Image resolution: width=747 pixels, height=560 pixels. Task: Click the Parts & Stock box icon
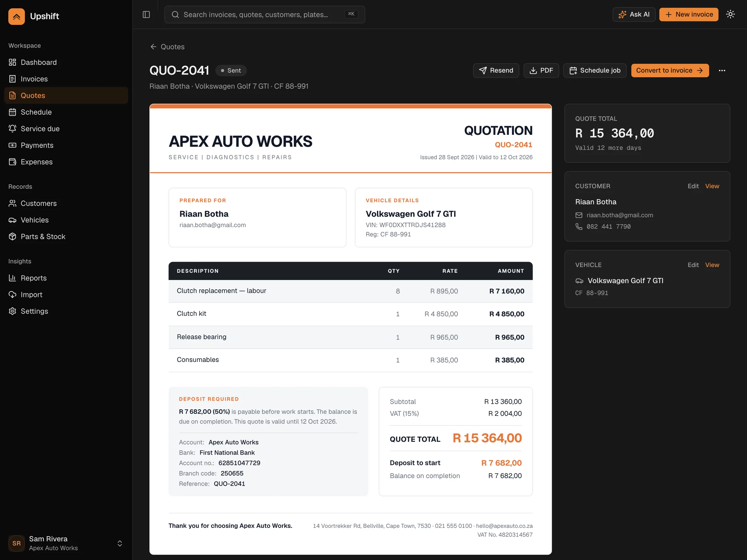[x=12, y=236]
